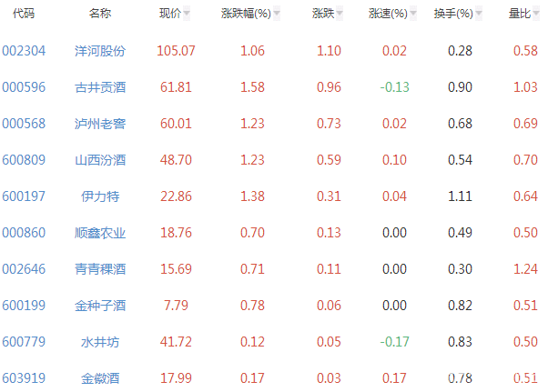This screenshot has height=392, width=548.
Task: Click 涨速 value -0.17 for 水井坊
Action: (394, 342)
